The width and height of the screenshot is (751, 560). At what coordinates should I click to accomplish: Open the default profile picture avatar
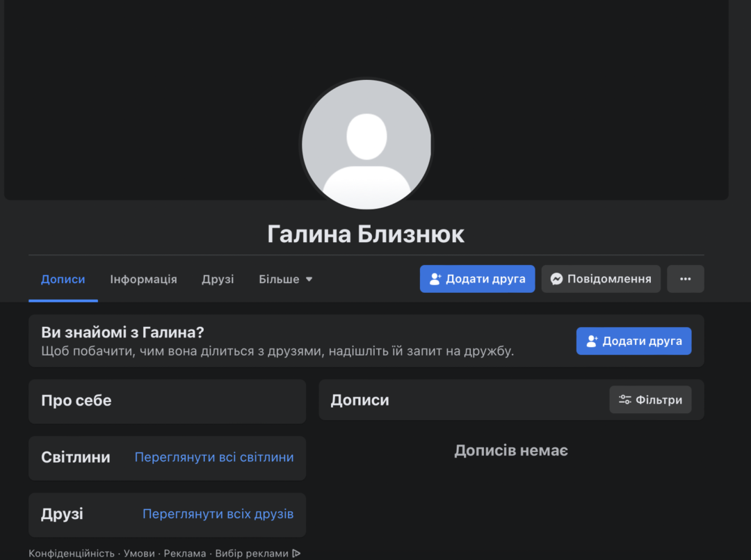(366, 144)
